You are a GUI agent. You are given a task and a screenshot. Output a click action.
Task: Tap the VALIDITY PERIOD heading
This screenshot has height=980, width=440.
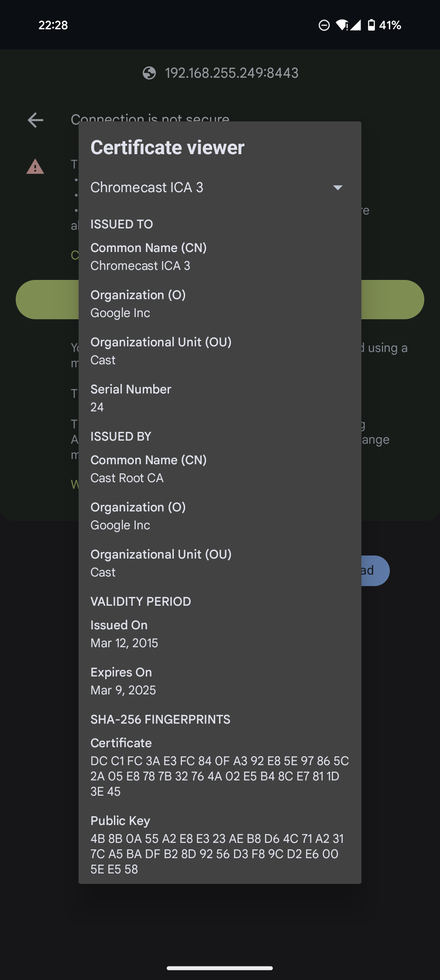[x=141, y=601]
